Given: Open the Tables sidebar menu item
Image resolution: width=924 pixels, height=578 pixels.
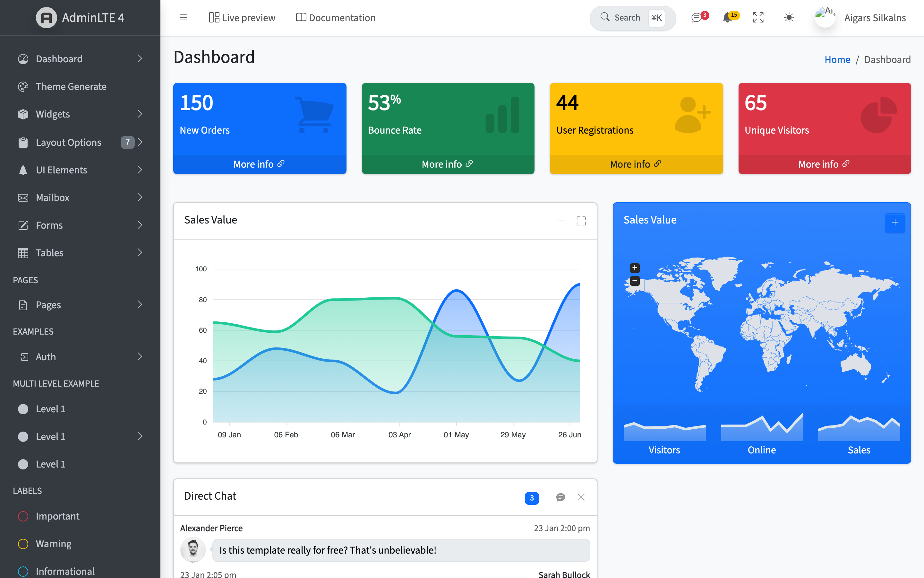Looking at the screenshot, I should (x=80, y=253).
